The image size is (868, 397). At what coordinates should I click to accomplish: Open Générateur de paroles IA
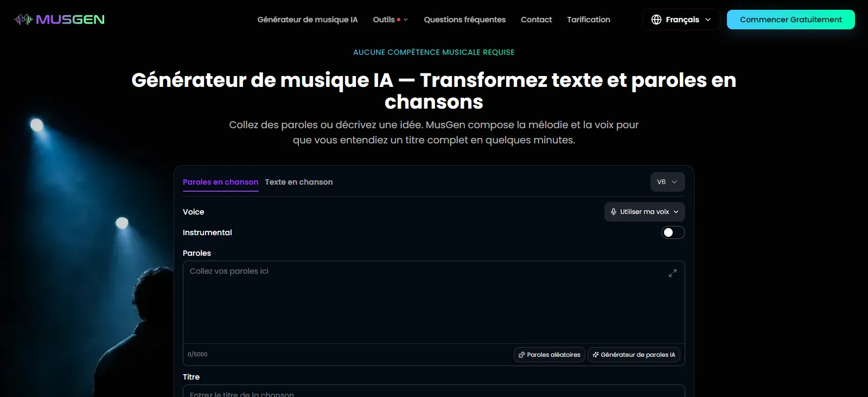634,355
